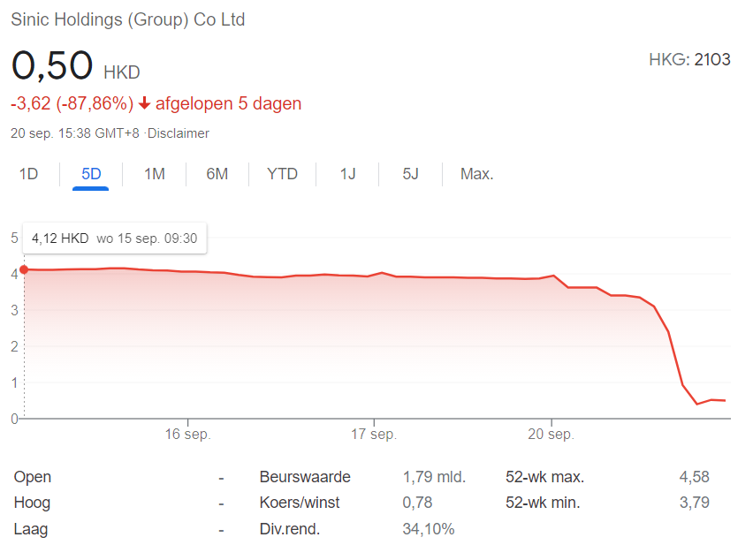The width and height of the screenshot is (753, 560).
Task: Click the Sinic Holdings company title
Action: [x=128, y=19]
